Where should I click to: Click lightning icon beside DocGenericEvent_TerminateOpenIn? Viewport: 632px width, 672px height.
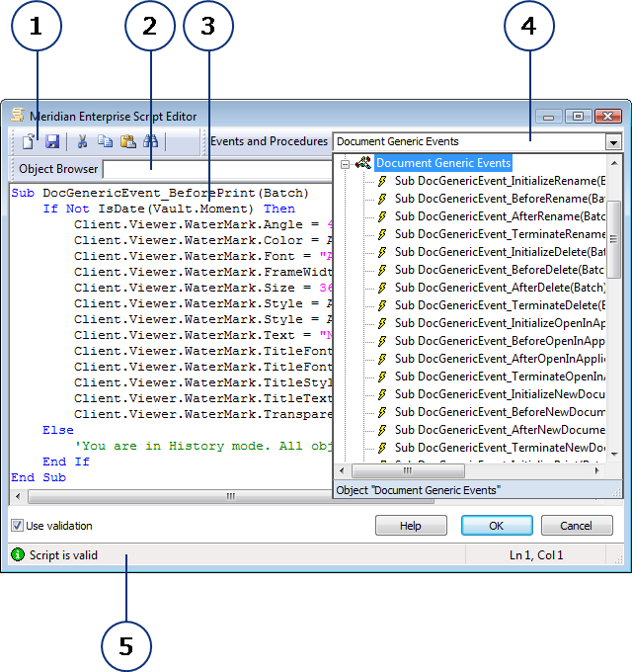pos(382,377)
